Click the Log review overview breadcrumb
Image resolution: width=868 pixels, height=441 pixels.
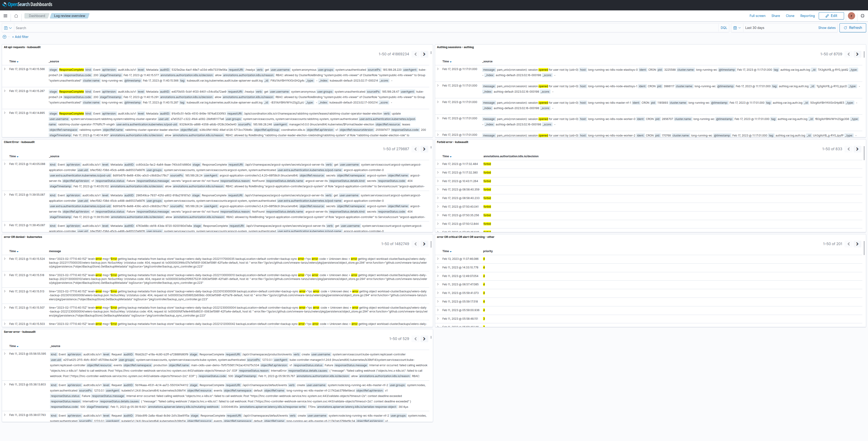point(69,16)
